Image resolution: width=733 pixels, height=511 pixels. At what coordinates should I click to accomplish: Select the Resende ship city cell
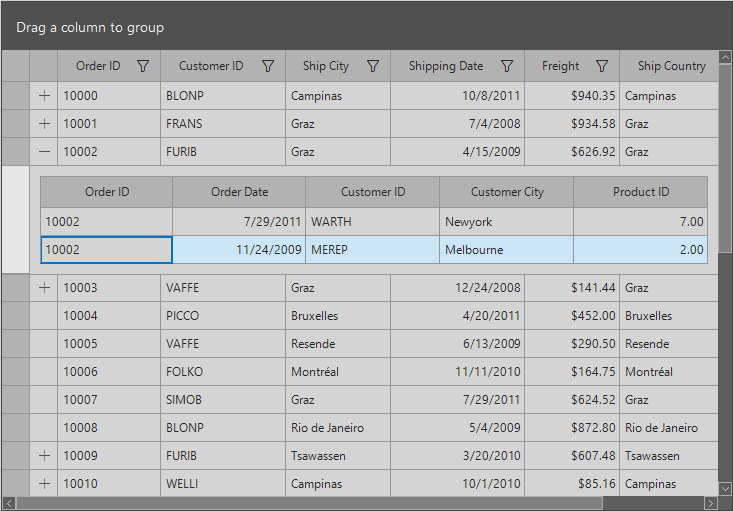338,344
